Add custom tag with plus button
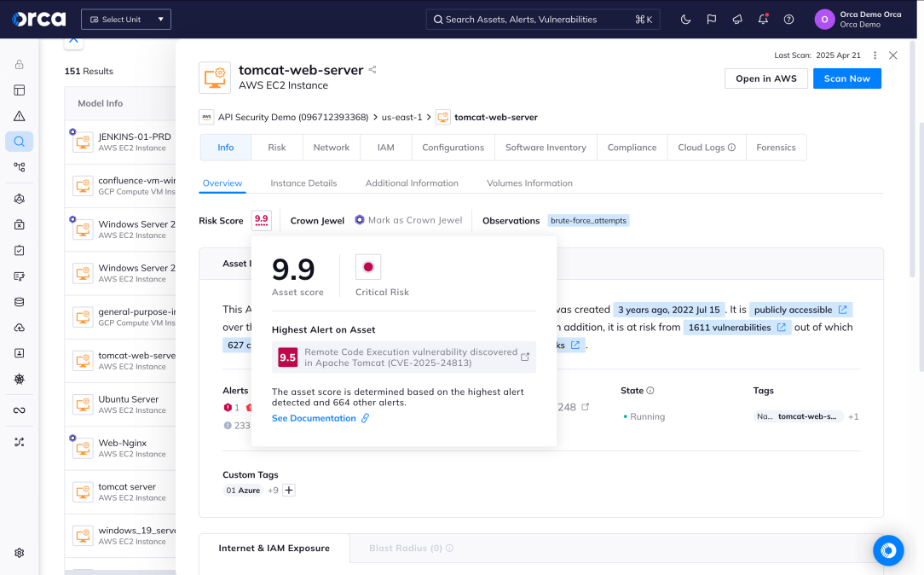Image resolution: width=924 pixels, height=575 pixels. click(x=289, y=490)
